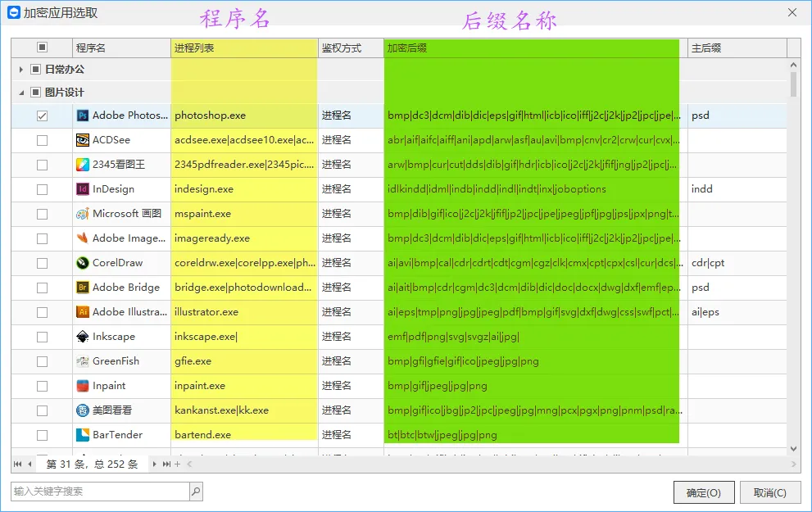This screenshot has width=812, height=512.
Task: Sort by 主后缀 column header
Action: 737,48
